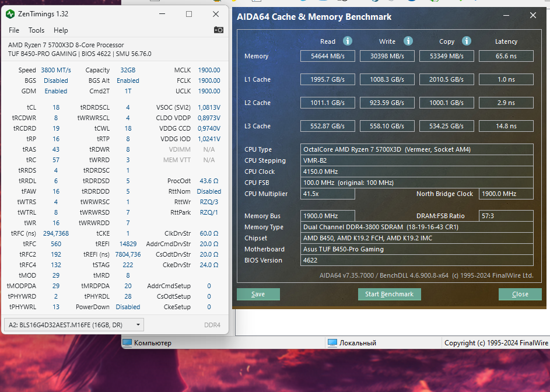
Task: Click the Close button in AIDA64
Action: [x=520, y=294]
